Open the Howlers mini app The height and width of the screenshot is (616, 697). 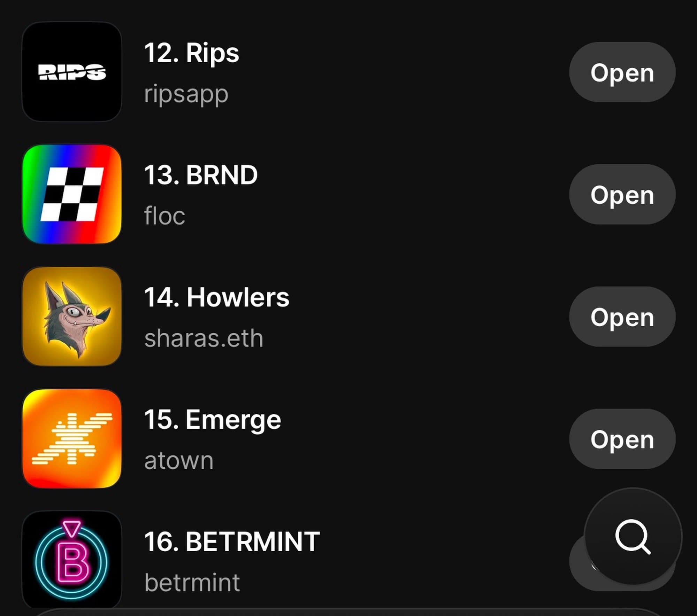click(622, 317)
